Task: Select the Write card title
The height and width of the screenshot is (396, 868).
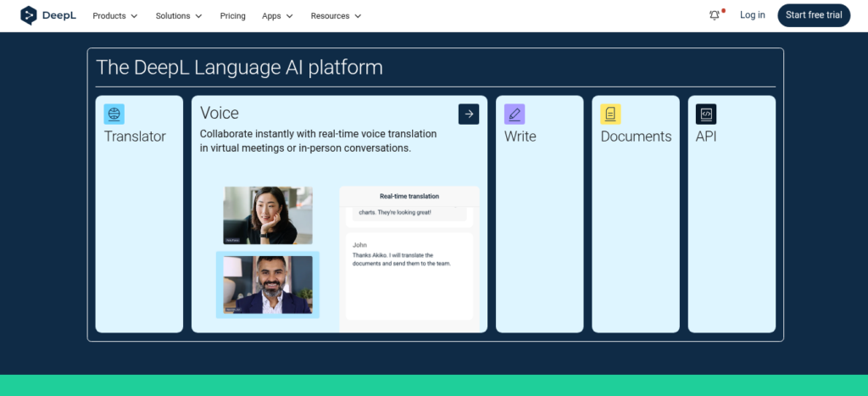Action: pos(520,137)
